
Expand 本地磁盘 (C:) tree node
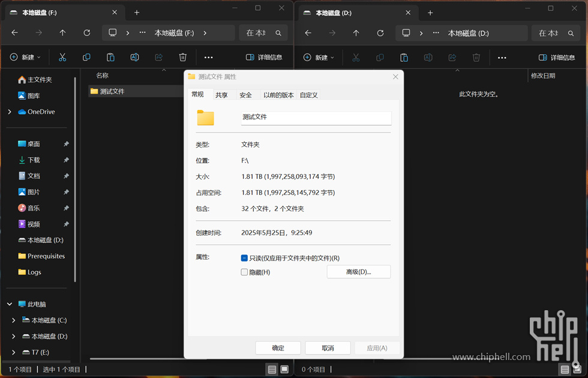pos(14,320)
